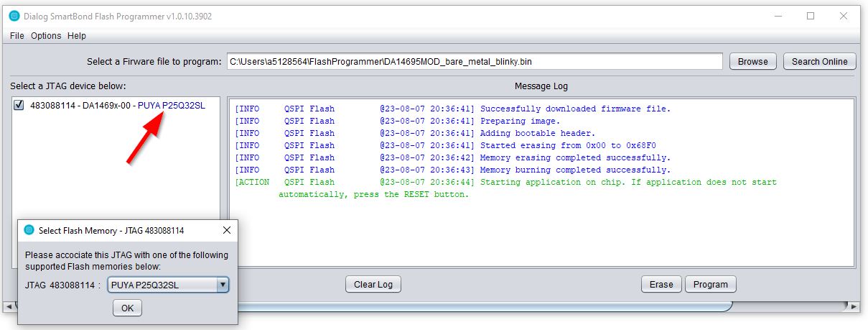The image size is (868, 330).
Task: Click the Erase button
Action: (x=661, y=284)
